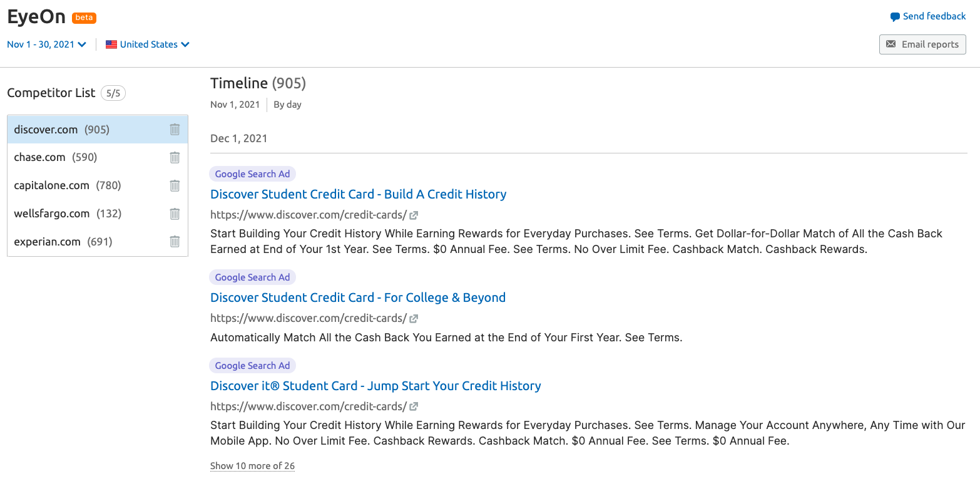Remove capitalone.com using its trash icon

175,185
